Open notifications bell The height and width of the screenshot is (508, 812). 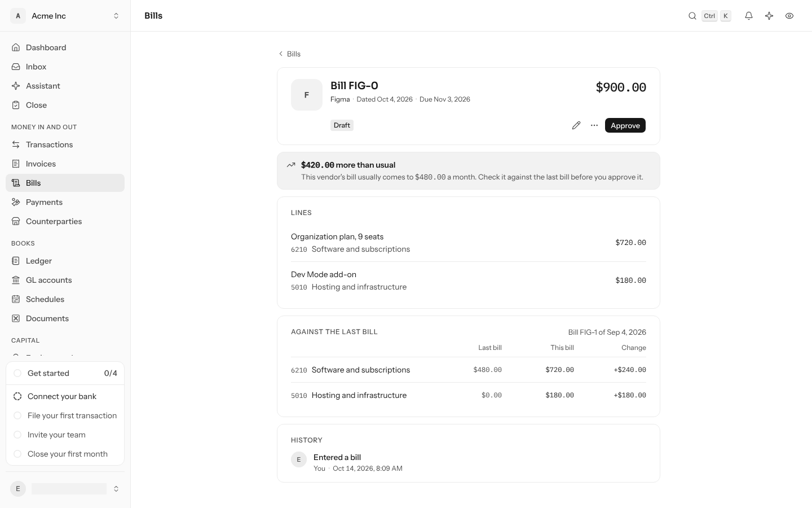click(x=749, y=16)
